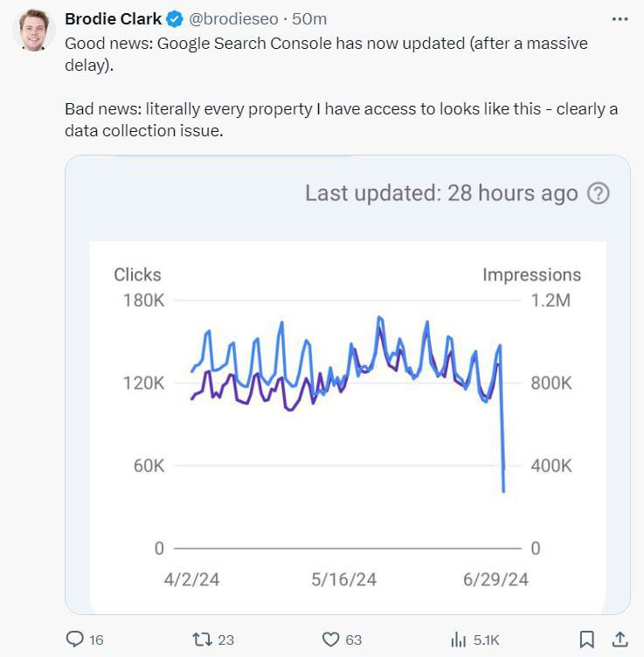Bookmark this tweet

tap(588, 640)
